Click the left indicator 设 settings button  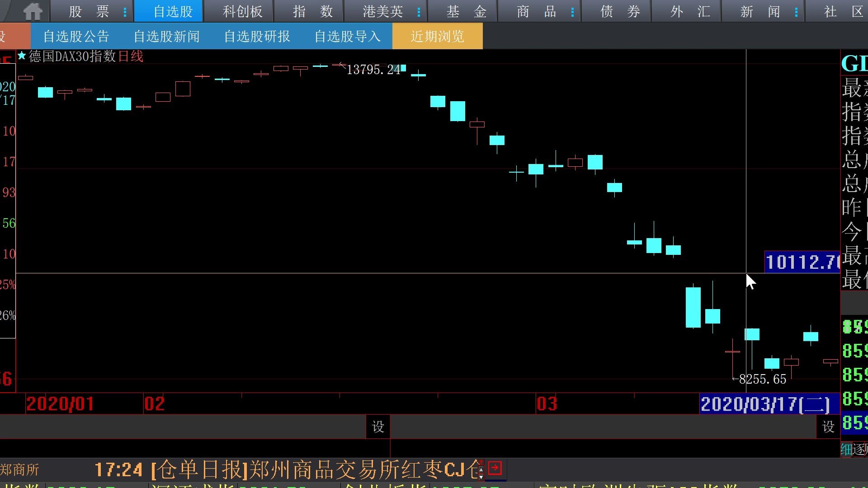coord(378,427)
